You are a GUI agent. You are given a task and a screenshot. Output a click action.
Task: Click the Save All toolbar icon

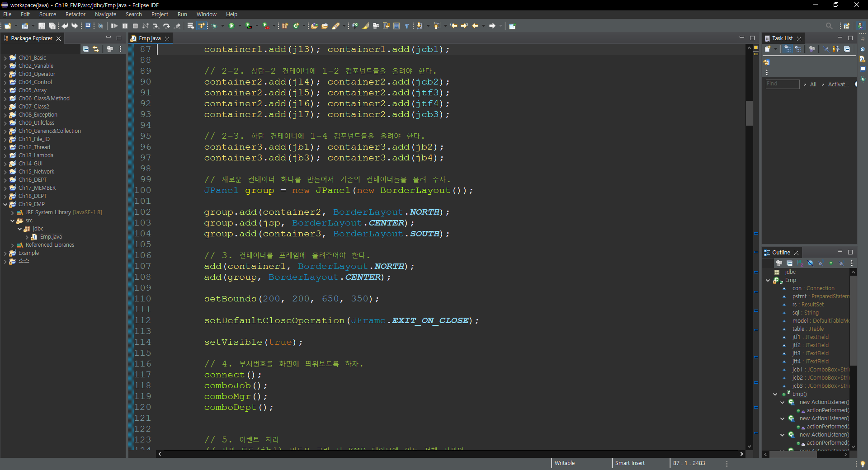tap(52, 26)
